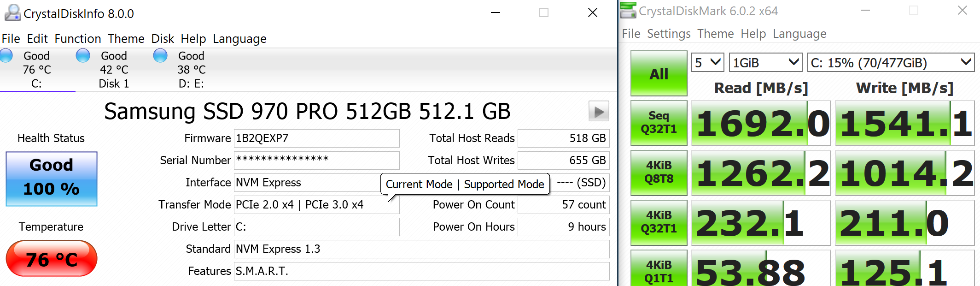Viewport: 980px width, 286px height.
Task: Click the 4KiB Q32T1 write result 211.0
Action: click(904, 223)
